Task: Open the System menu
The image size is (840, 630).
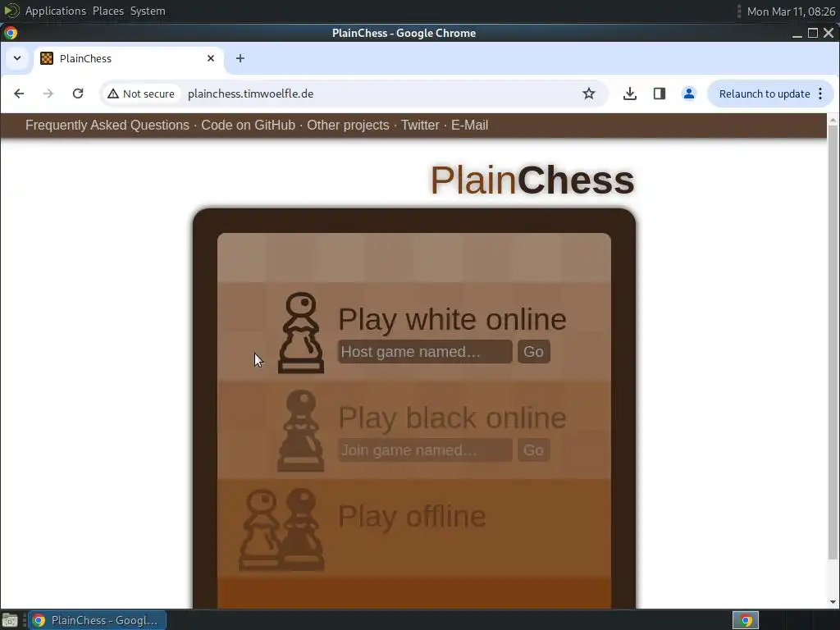Action: pyautogui.click(x=148, y=11)
